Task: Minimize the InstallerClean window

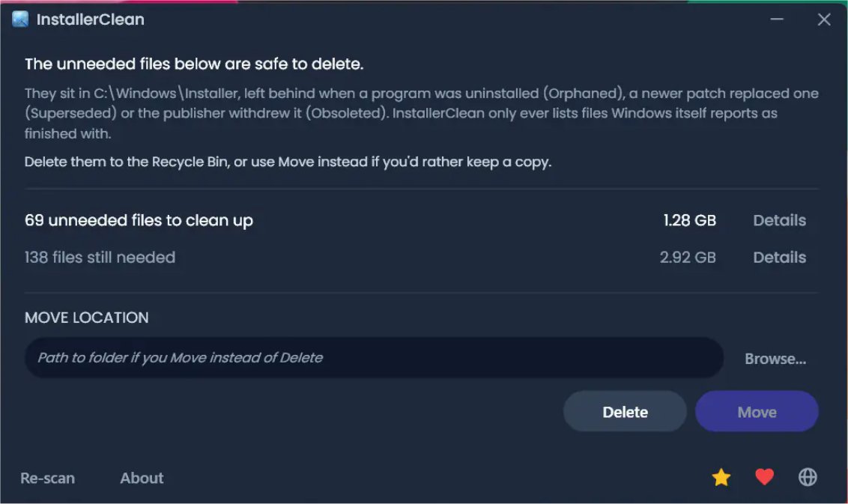Action: coord(777,19)
